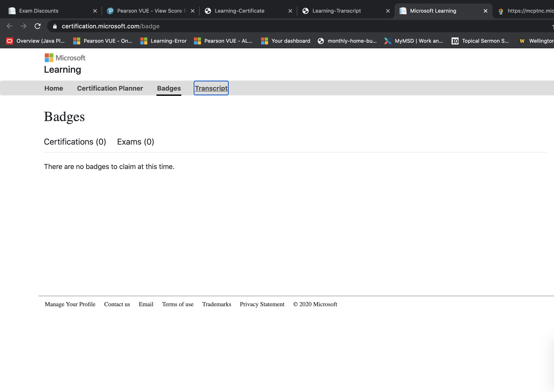Image resolution: width=554 pixels, height=392 pixels.
Task: Select the Exams (0) tab
Action: [136, 142]
